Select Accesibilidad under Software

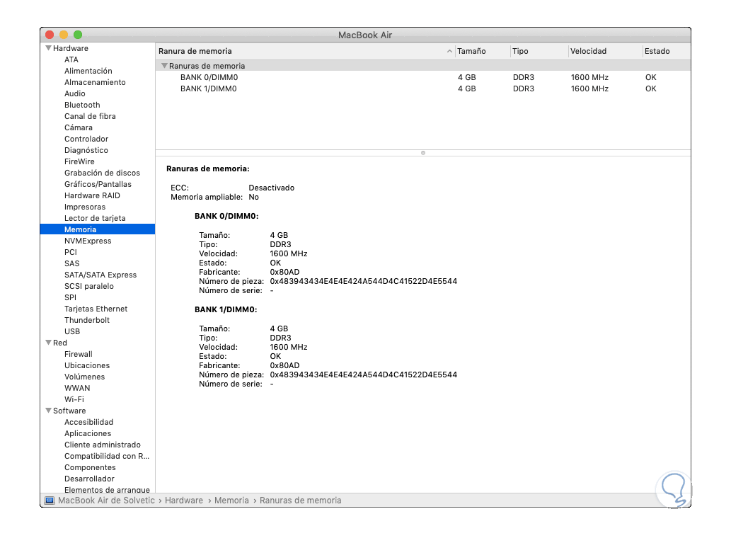pos(88,422)
